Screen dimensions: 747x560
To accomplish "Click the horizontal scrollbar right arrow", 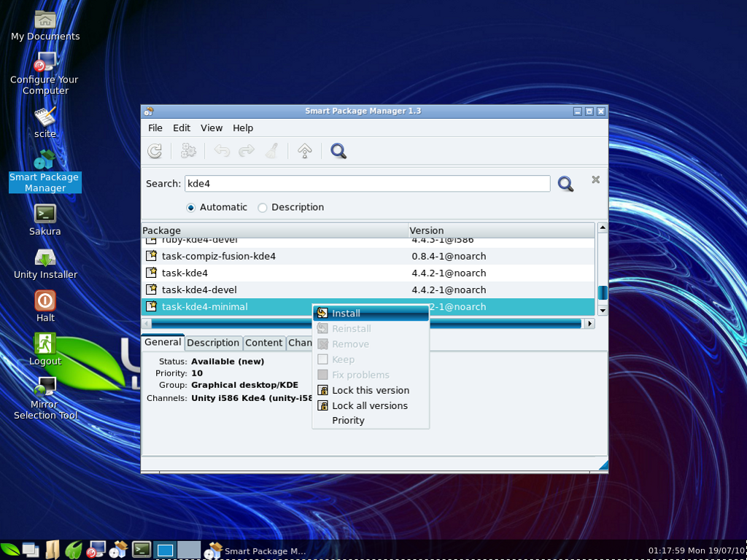I will (590, 323).
